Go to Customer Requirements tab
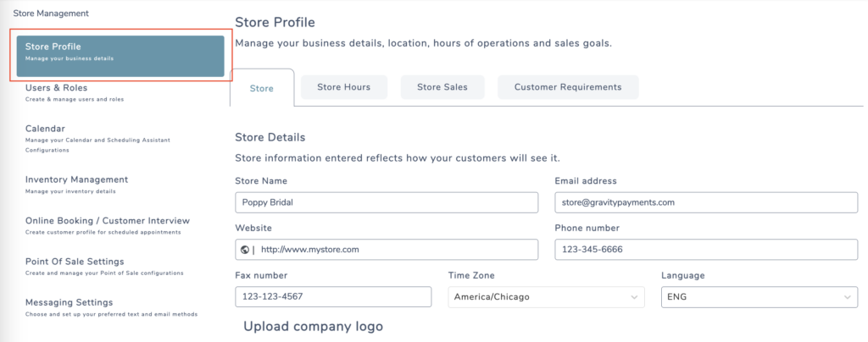 pos(568,87)
